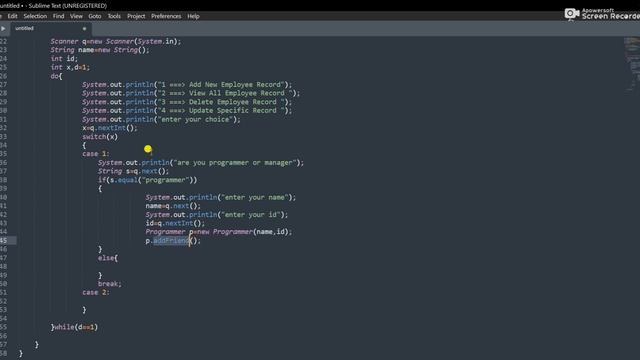640x360 pixels.
Task: Open the Goto menu
Action: [95, 16]
